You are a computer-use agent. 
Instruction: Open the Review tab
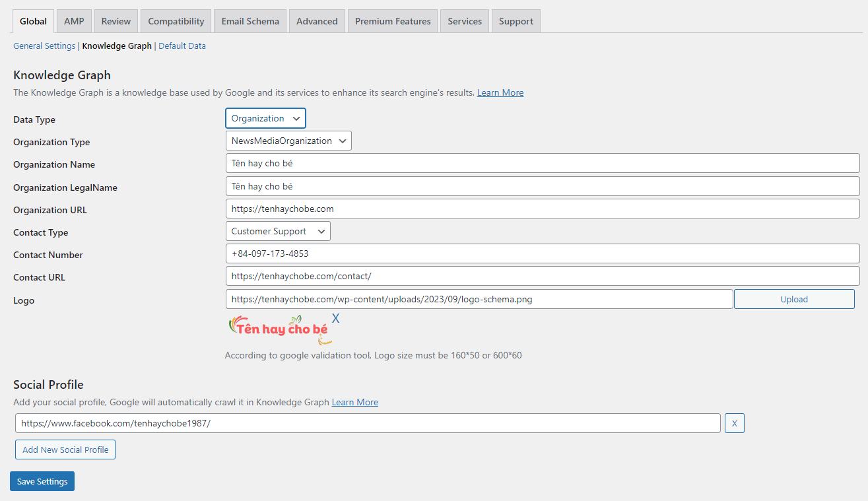(116, 21)
